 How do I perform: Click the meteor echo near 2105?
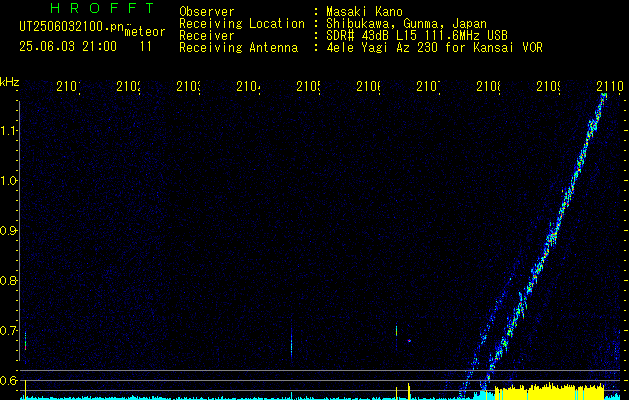click(291, 343)
